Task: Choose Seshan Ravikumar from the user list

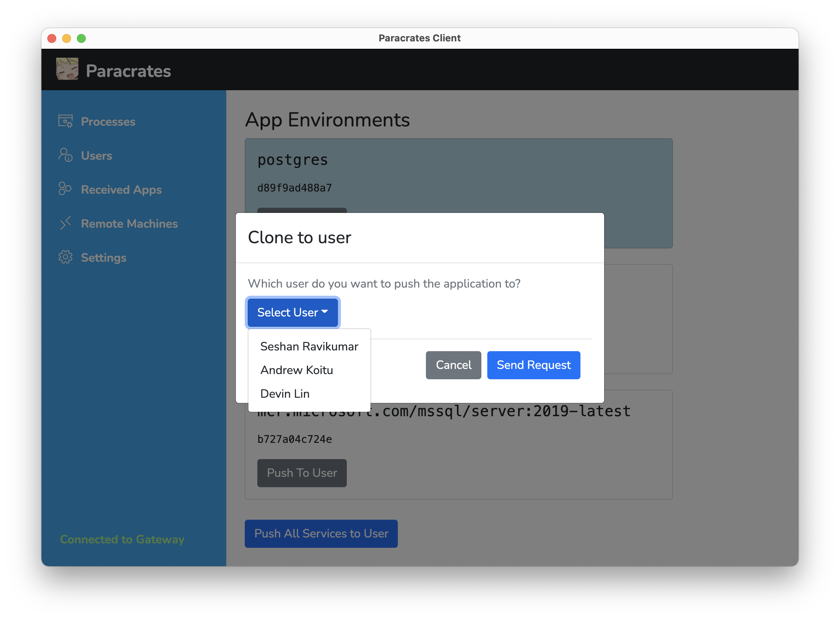Action: click(309, 346)
